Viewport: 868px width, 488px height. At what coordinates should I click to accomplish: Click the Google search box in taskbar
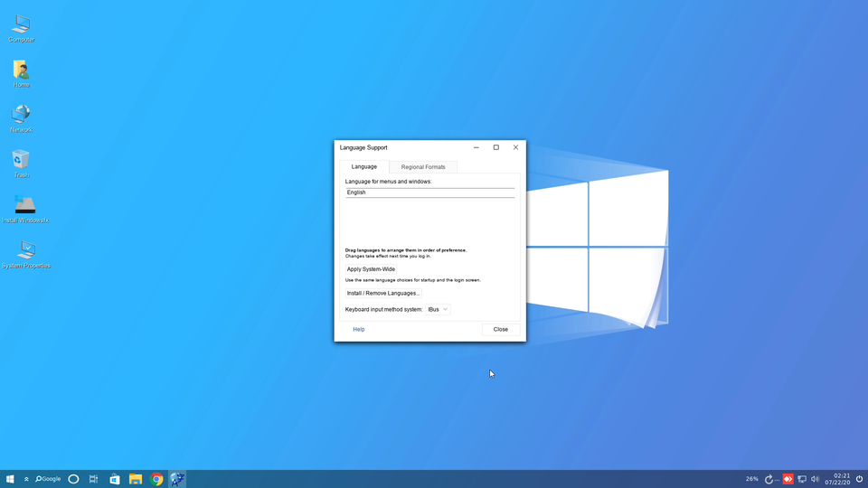coord(48,479)
